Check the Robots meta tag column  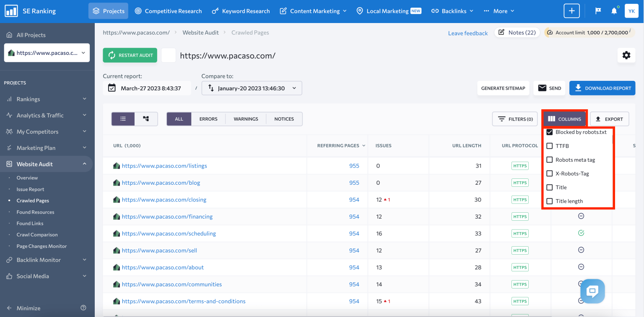549,160
